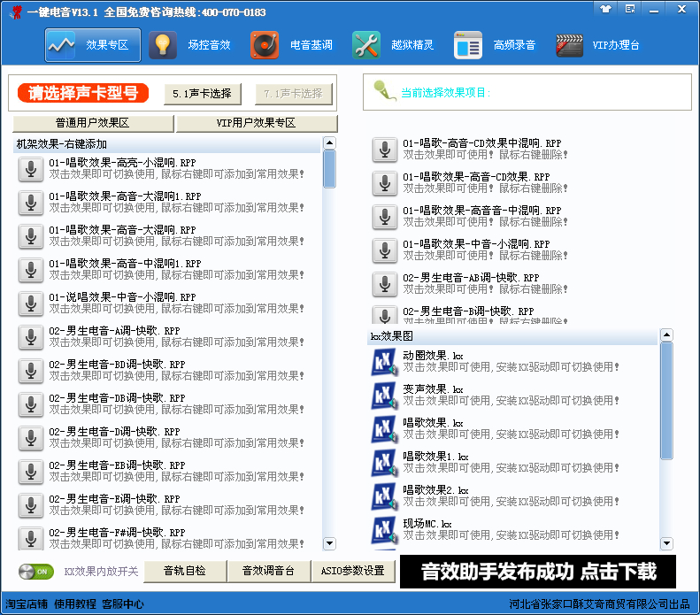Click the 音效助手发布成功 点击下载 banner
Screen dimensions: 700x615
click(538, 572)
